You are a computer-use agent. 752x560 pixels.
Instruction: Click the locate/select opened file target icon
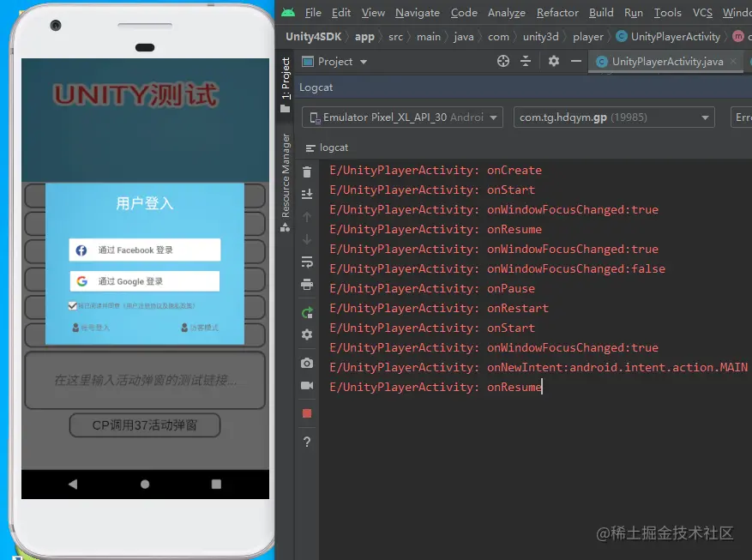[503, 61]
